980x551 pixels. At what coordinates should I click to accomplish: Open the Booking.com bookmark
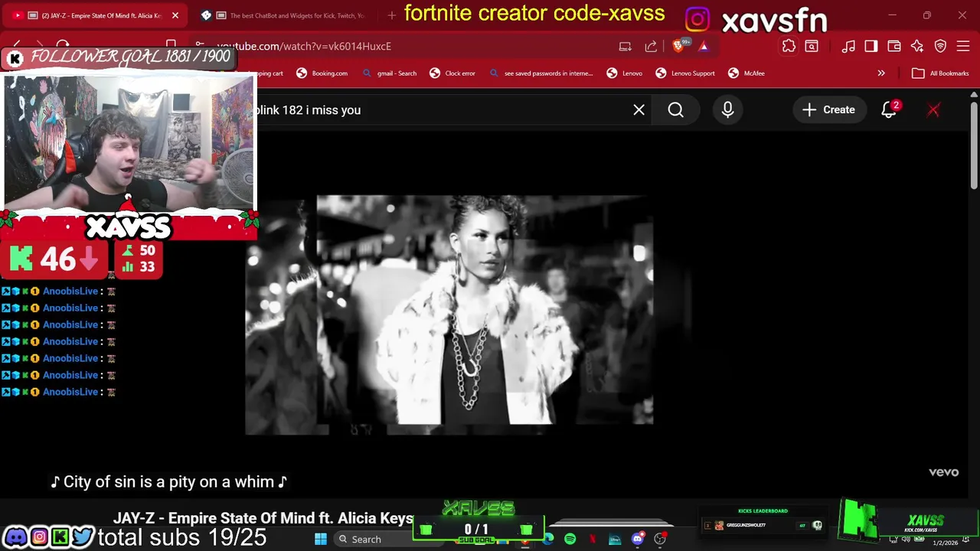pos(322,73)
